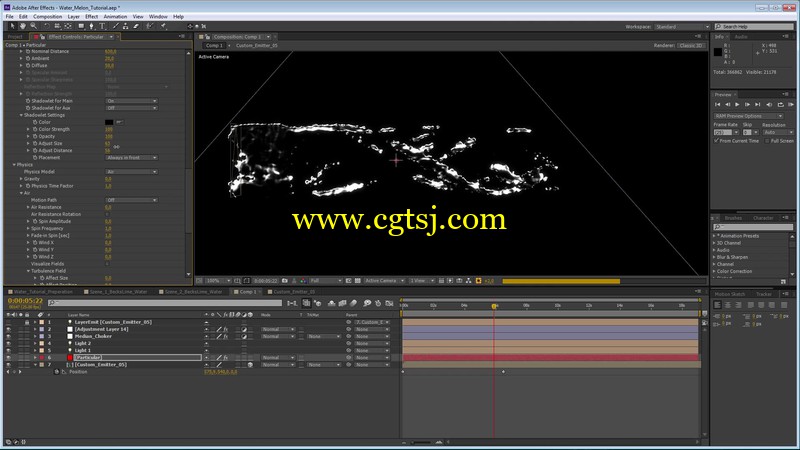The height and width of the screenshot is (450, 800).
Task: Select the Eraser tool
Action: point(136,26)
